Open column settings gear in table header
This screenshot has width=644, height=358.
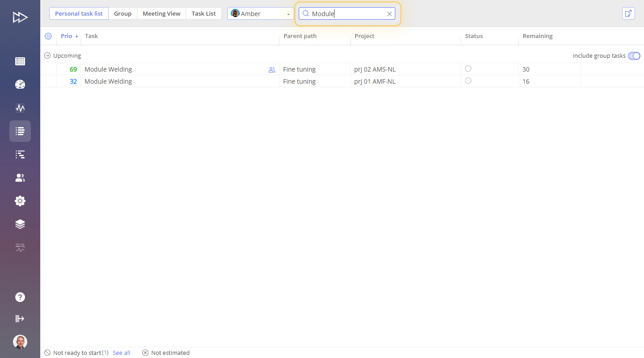click(x=48, y=36)
